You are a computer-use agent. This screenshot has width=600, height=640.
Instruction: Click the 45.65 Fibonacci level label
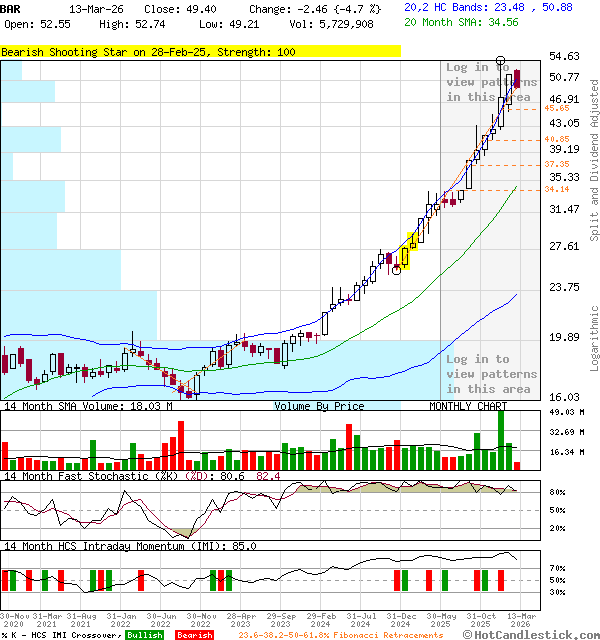[557, 108]
